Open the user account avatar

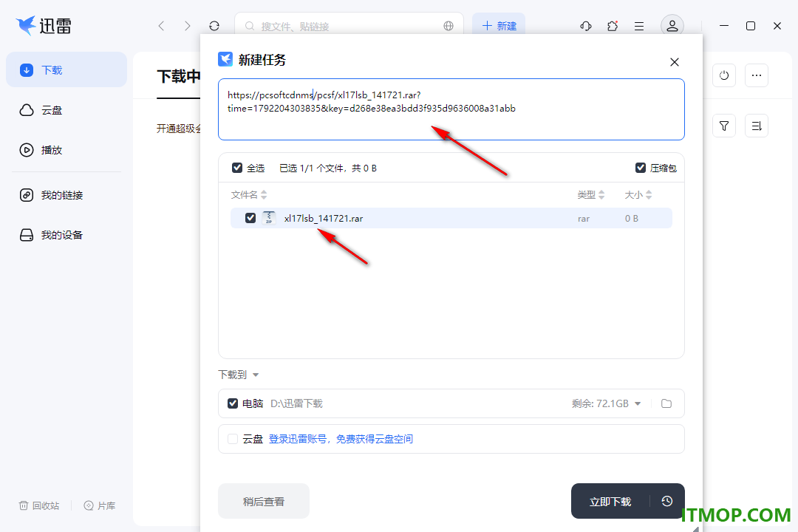point(672,26)
